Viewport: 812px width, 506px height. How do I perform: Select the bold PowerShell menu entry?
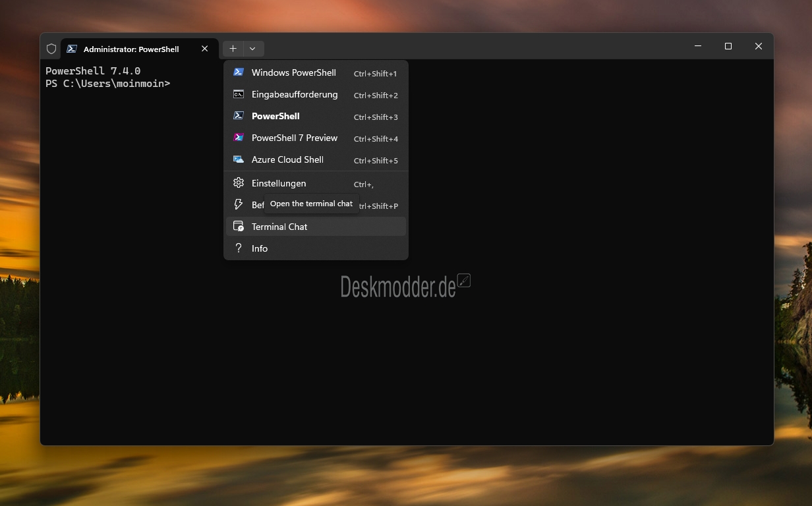pyautogui.click(x=316, y=116)
